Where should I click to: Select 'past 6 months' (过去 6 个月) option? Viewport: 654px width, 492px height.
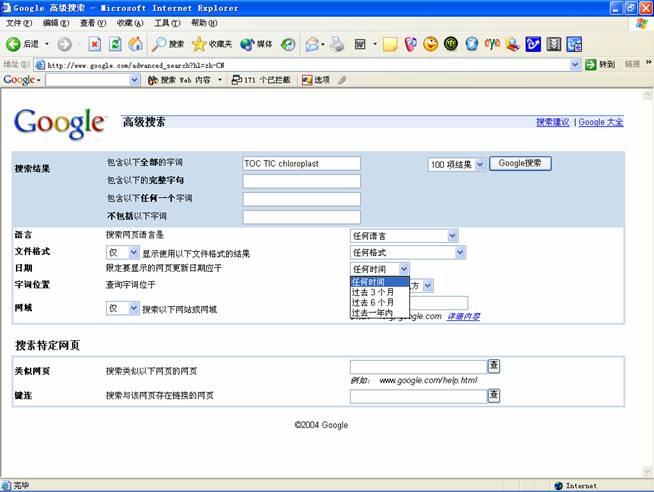(380, 302)
